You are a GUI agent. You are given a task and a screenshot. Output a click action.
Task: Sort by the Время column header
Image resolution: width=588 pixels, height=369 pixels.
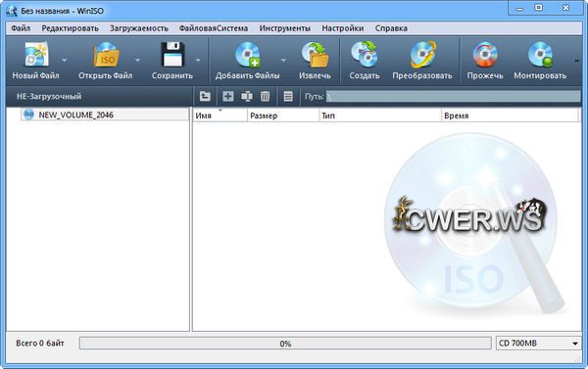point(510,115)
